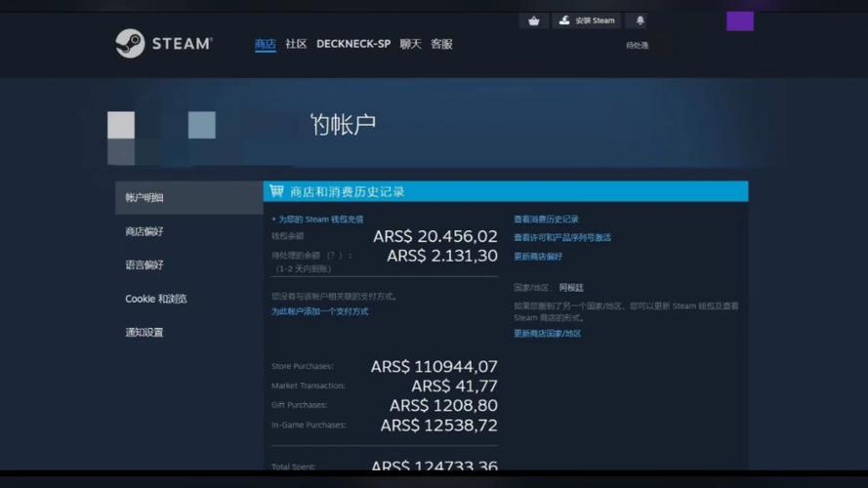
Task: Click 为此帐户添加一个支付方式 link
Action: 319,311
